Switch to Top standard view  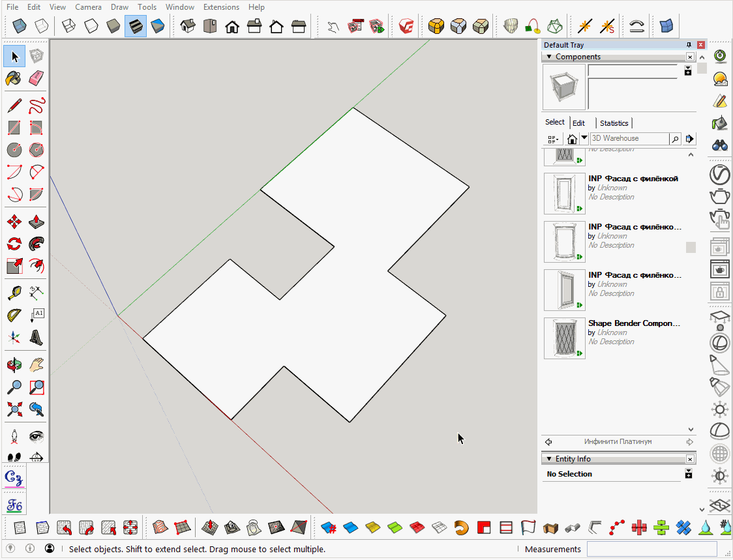(x=210, y=26)
